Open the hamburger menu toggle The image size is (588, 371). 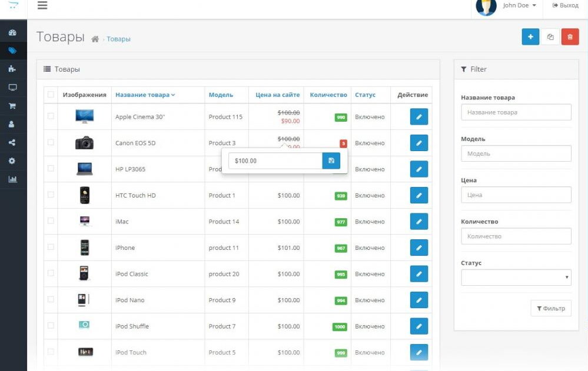(x=42, y=6)
